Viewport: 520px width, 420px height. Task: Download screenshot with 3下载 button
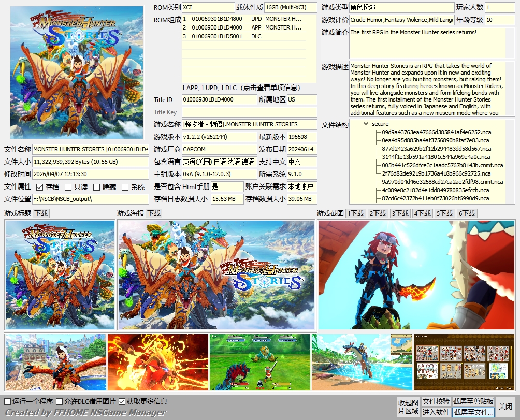click(400, 213)
